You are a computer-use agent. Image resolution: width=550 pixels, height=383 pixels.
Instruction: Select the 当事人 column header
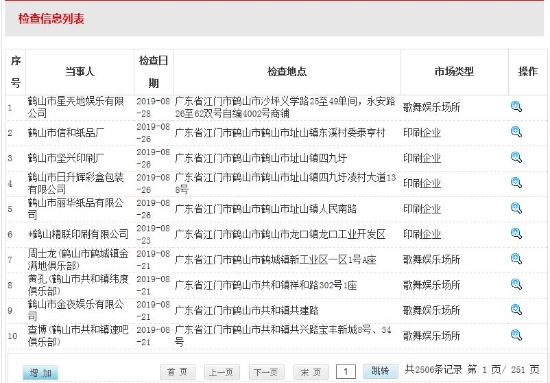pyautogui.click(x=80, y=72)
